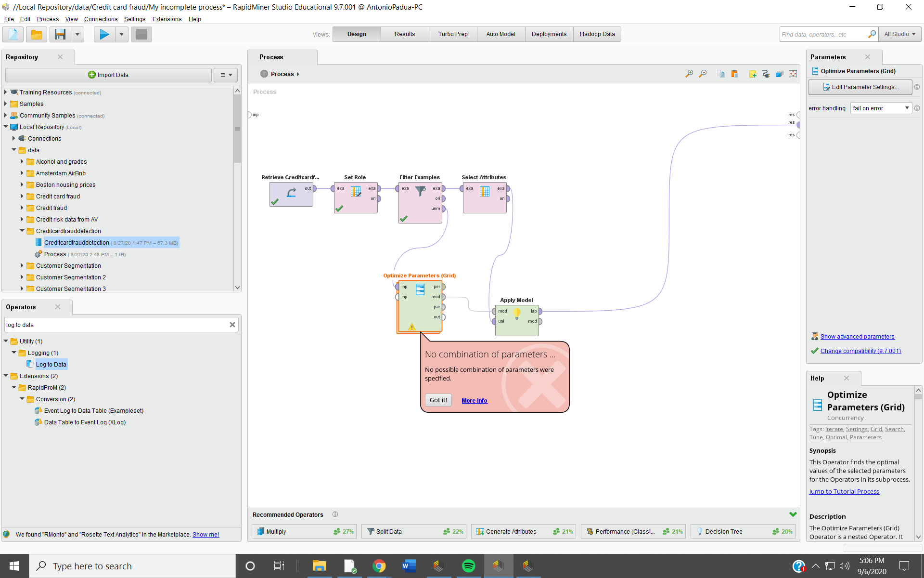Click the info icon next to Edit Parameter Settings
Viewport: 924px width, 578px height.
917,87
